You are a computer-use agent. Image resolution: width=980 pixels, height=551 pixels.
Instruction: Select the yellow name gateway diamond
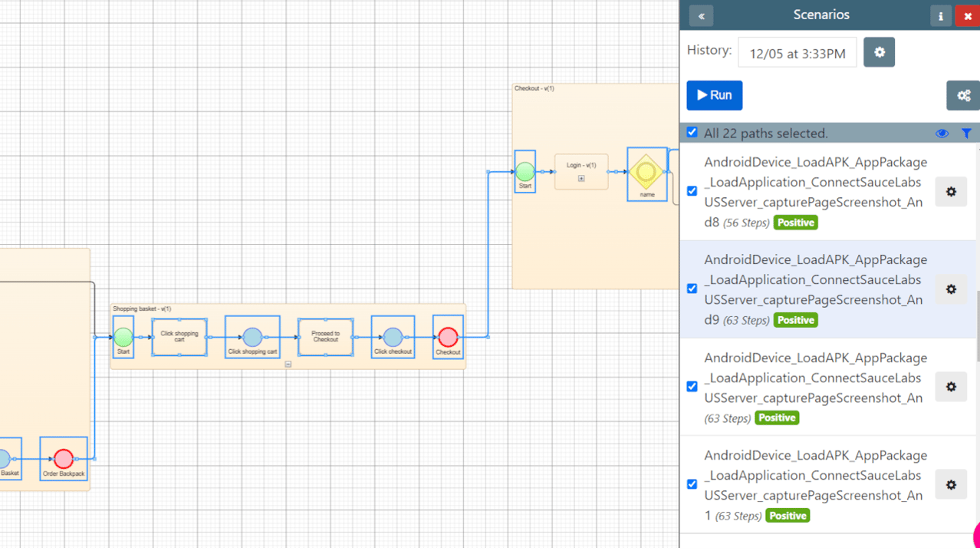[x=646, y=172]
